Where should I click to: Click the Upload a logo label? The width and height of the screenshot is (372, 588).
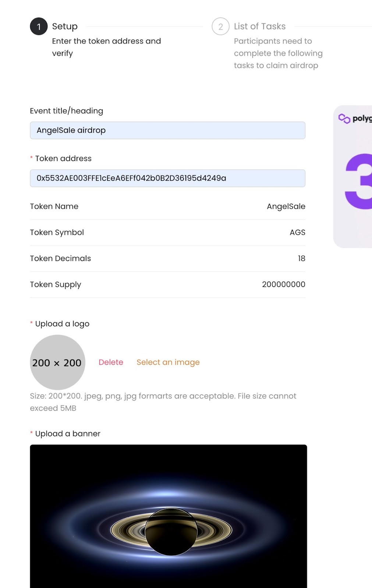coord(62,324)
